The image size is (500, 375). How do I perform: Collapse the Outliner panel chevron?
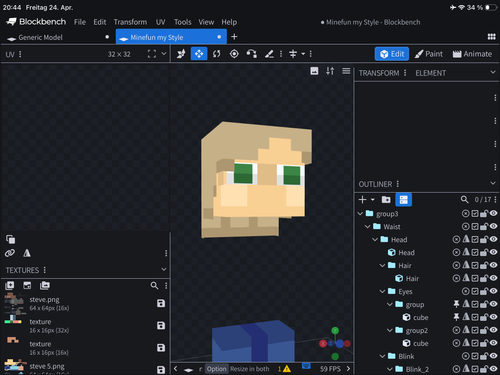point(493,183)
